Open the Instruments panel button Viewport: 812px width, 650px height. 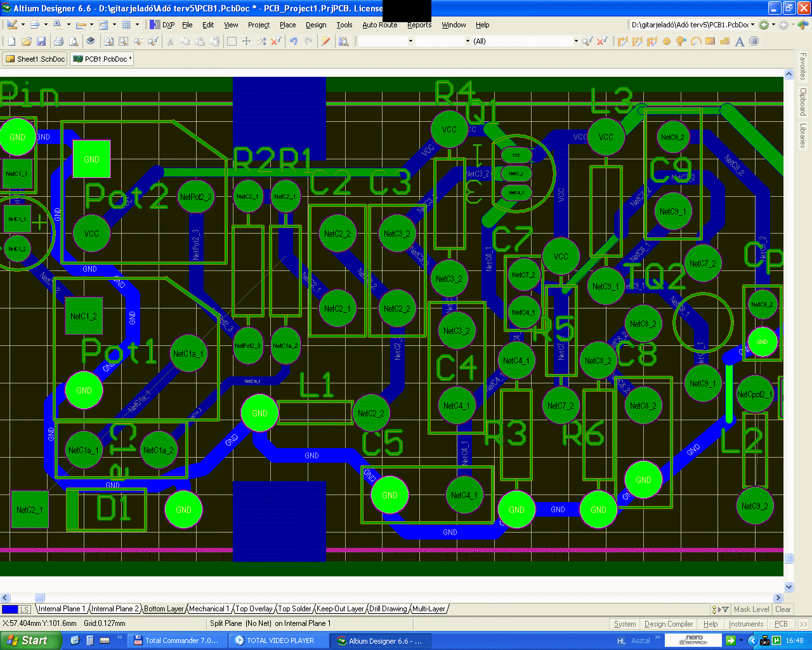point(745,624)
